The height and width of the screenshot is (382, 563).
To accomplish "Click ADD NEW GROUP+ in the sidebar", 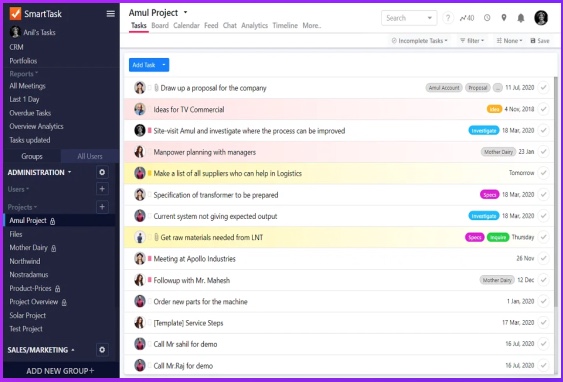I will pyautogui.click(x=60, y=371).
